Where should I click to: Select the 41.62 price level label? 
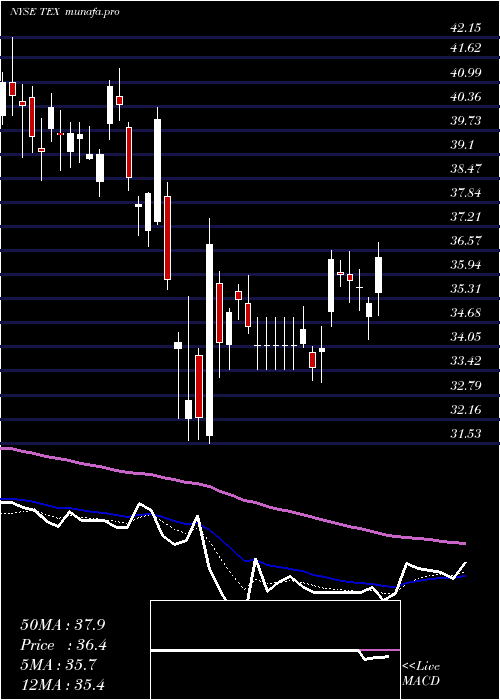pyautogui.click(x=465, y=48)
